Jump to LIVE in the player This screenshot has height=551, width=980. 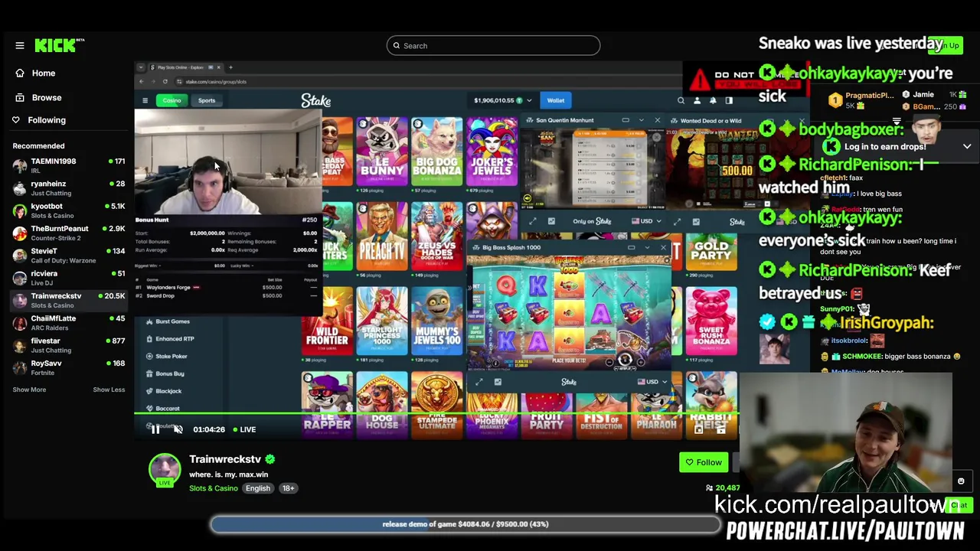pyautogui.click(x=244, y=429)
